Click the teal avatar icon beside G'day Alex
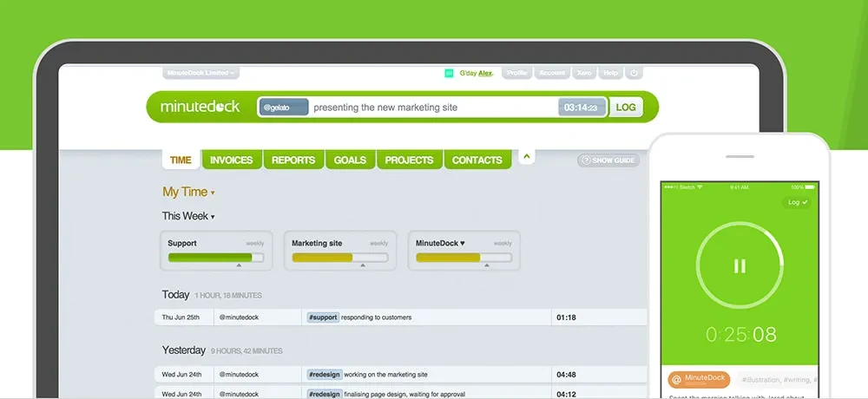 point(449,73)
